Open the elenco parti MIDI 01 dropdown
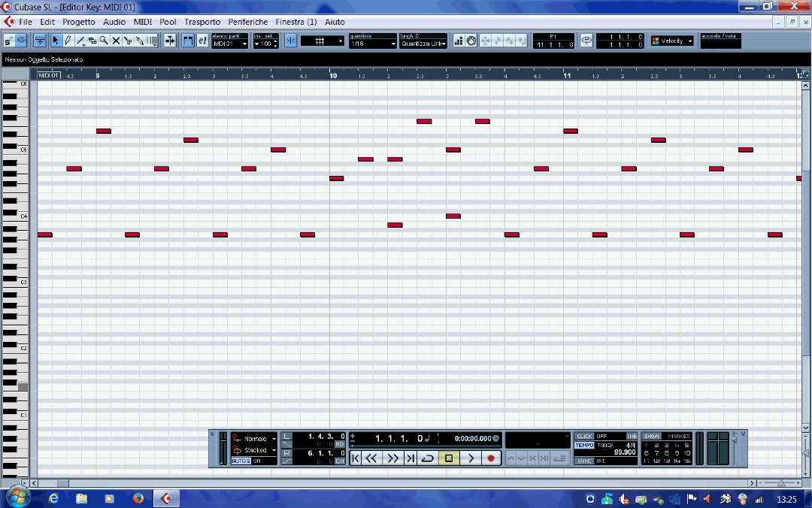Image resolution: width=812 pixels, height=508 pixels. (x=230, y=44)
